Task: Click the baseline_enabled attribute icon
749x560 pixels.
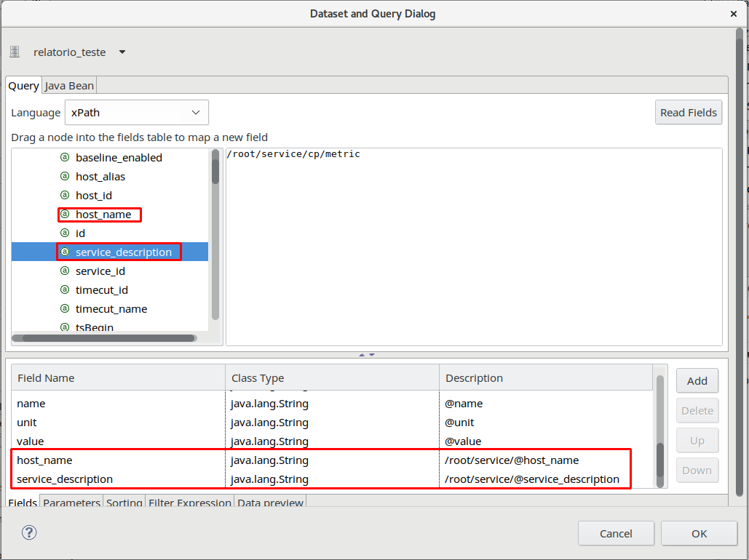Action: (x=65, y=158)
